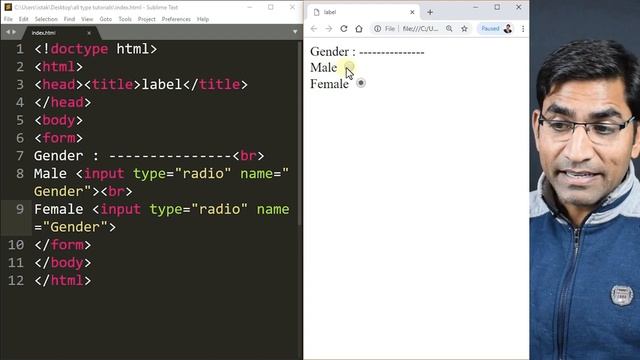Go forward in the browser
The height and width of the screenshot is (360, 640).
[x=329, y=29]
